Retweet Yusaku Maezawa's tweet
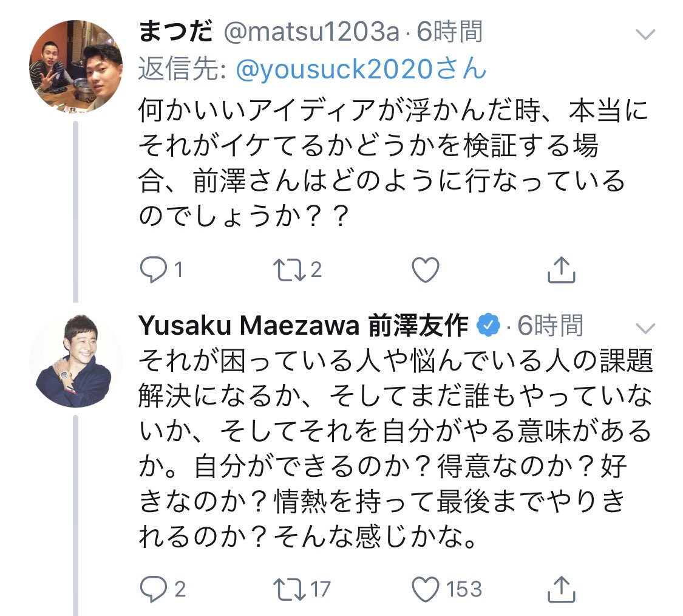This screenshot has width=683, height=616. (x=289, y=588)
